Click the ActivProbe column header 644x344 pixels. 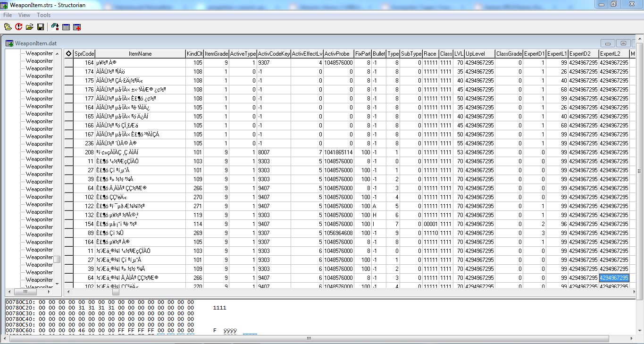[x=338, y=54]
